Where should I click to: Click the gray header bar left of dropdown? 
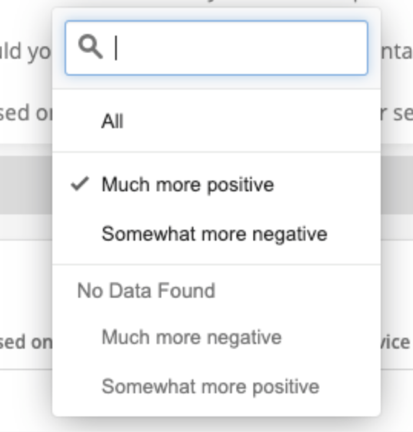(x=26, y=185)
